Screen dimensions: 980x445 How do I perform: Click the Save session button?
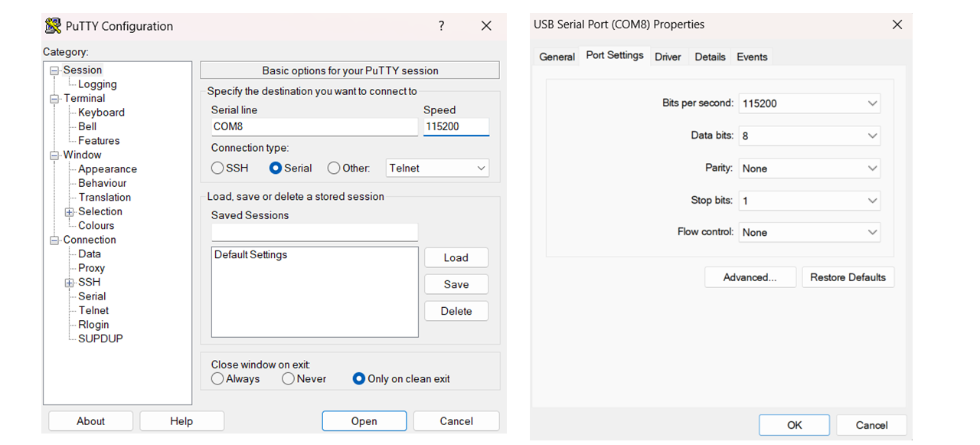click(x=456, y=284)
